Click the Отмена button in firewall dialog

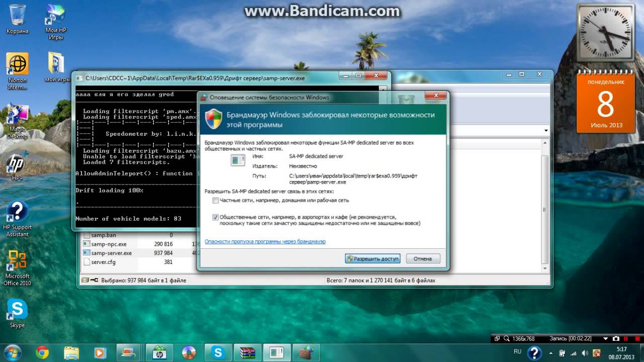pyautogui.click(x=423, y=258)
